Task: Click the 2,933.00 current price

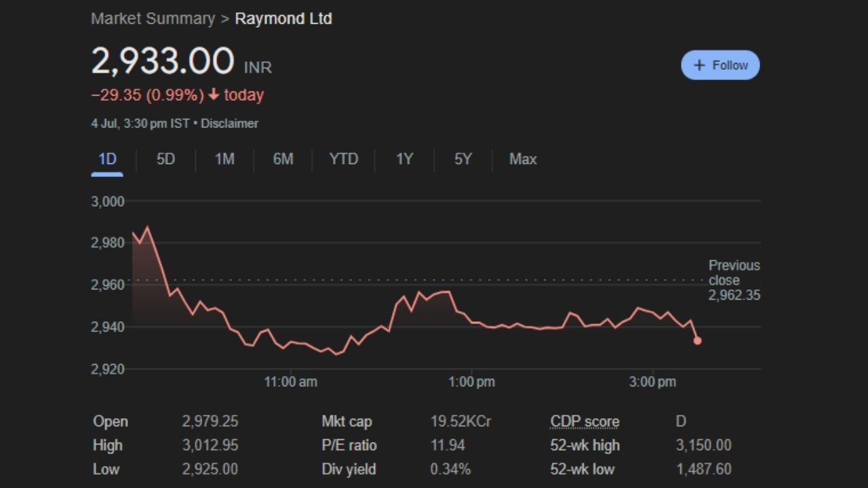Action: tap(163, 61)
